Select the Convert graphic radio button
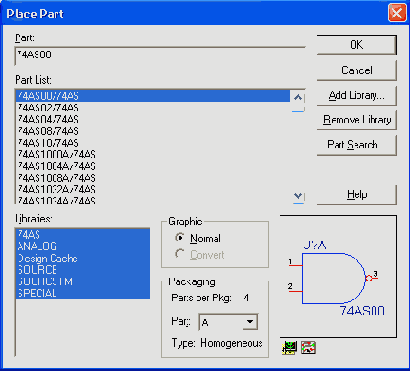This screenshot has width=410, height=371. 180,254
